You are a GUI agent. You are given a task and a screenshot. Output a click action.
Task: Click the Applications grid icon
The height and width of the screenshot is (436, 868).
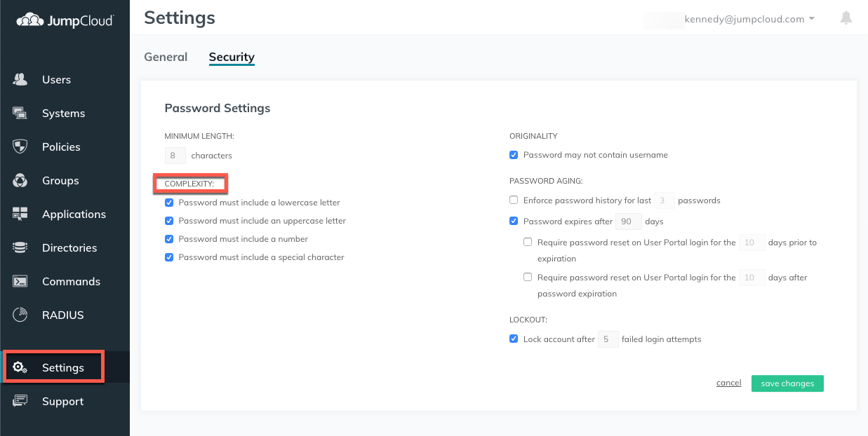[x=20, y=214]
